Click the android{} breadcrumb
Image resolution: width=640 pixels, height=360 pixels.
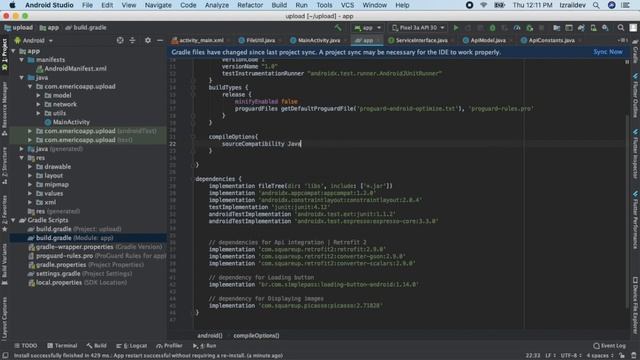(x=210, y=336)
